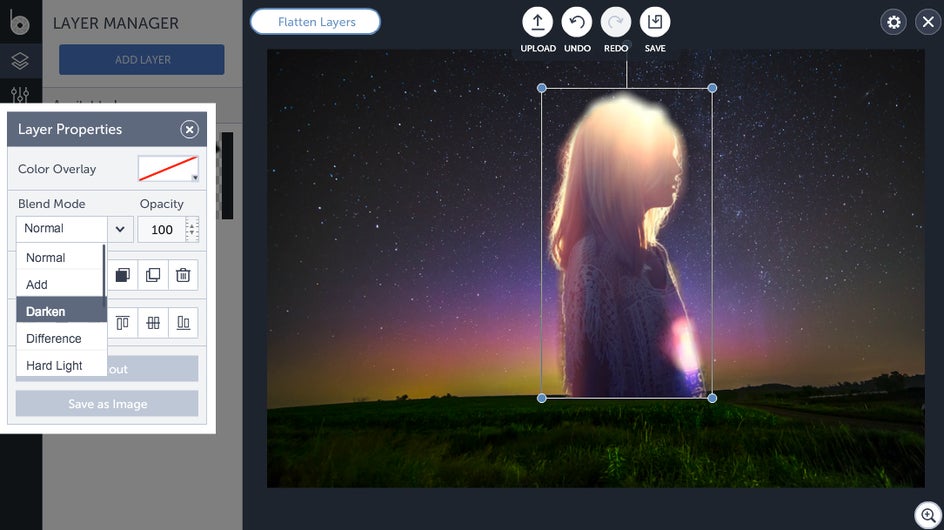
Task: Align layer to top edge
Action: 123,323
